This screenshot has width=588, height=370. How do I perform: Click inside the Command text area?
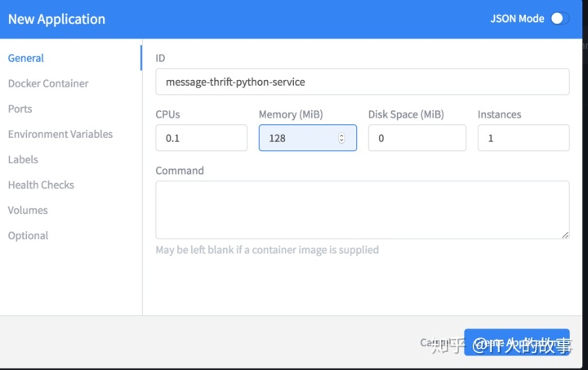coord(363,210)
